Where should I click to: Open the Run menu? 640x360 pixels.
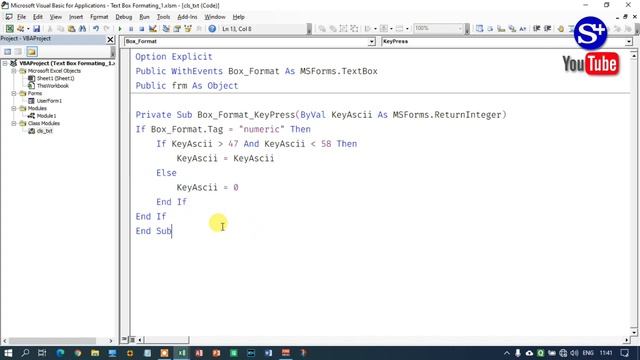pos(144,17)
